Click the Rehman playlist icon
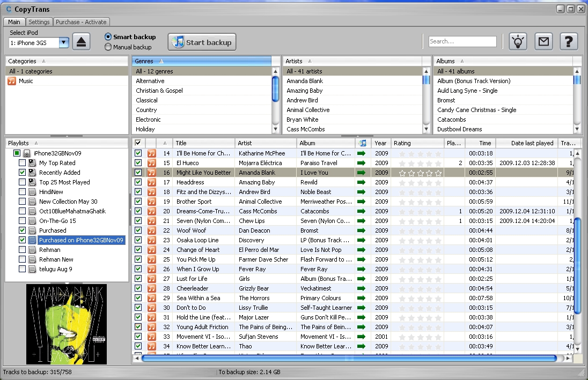 coord(32,250)
